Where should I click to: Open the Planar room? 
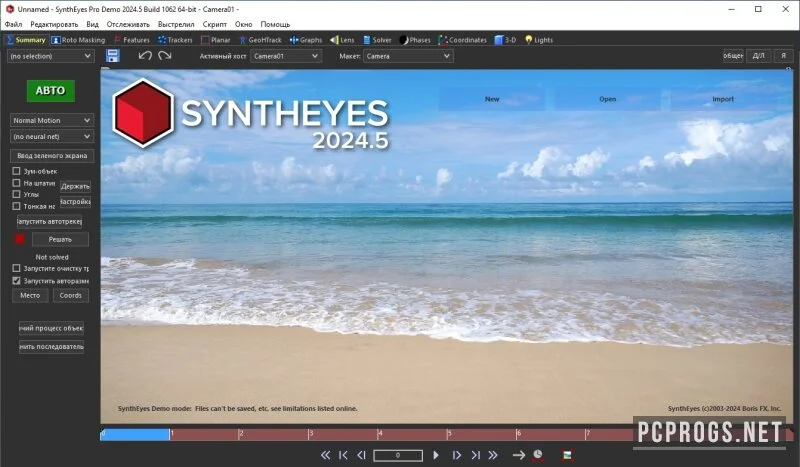[216, 40]
